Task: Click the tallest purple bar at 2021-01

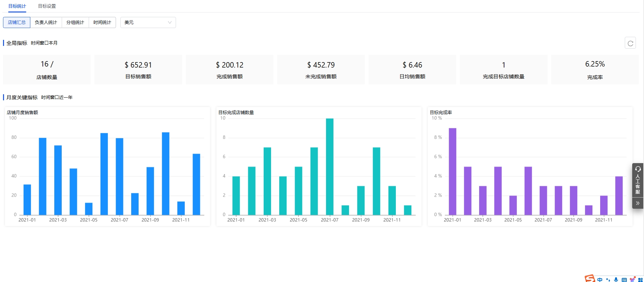Action: [452, 172]
